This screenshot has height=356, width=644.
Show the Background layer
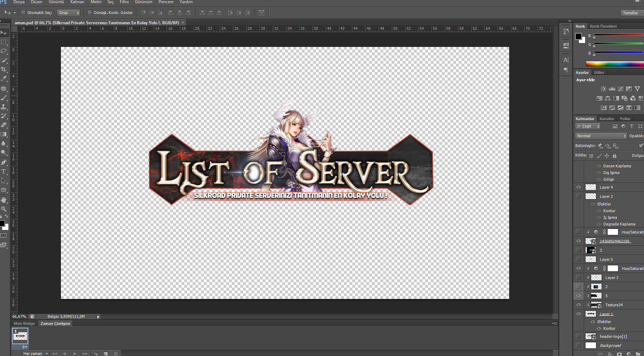[x=579, y=345]
